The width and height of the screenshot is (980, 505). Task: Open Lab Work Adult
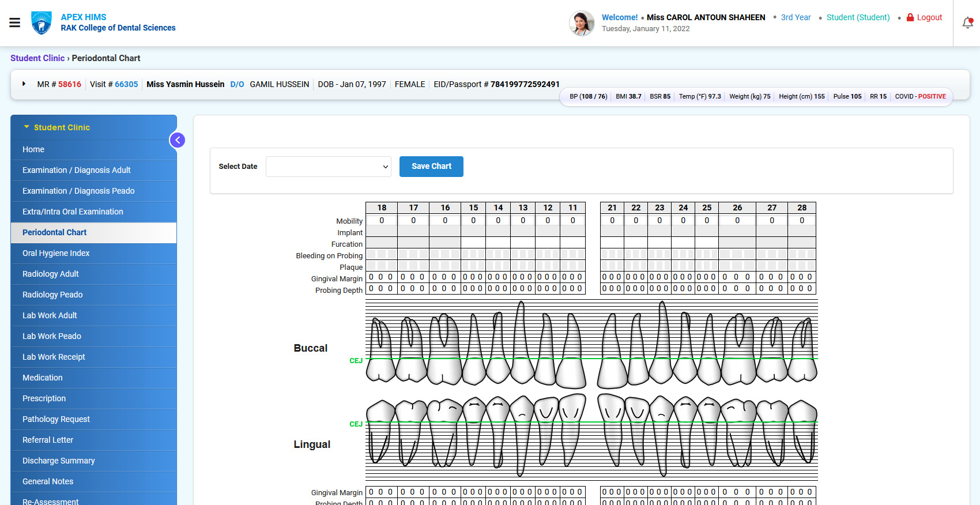point(94,315)
